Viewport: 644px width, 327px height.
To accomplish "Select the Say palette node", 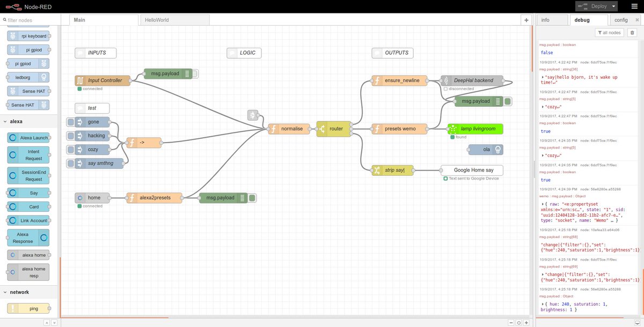I will tap(28, 193).
